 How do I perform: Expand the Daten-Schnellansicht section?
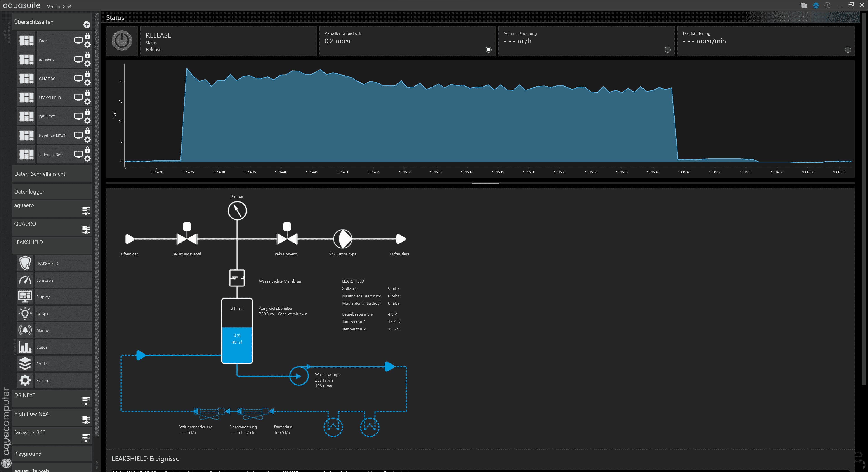[x=52, y=174]
